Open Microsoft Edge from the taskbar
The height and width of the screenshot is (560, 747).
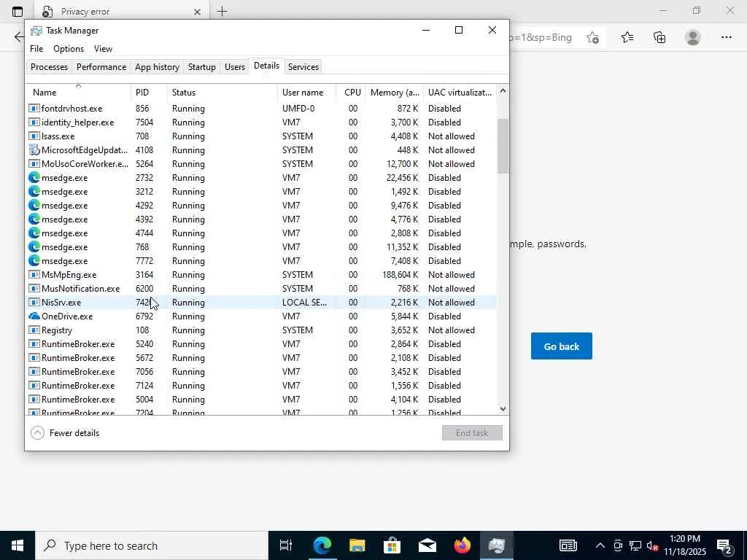322,545
